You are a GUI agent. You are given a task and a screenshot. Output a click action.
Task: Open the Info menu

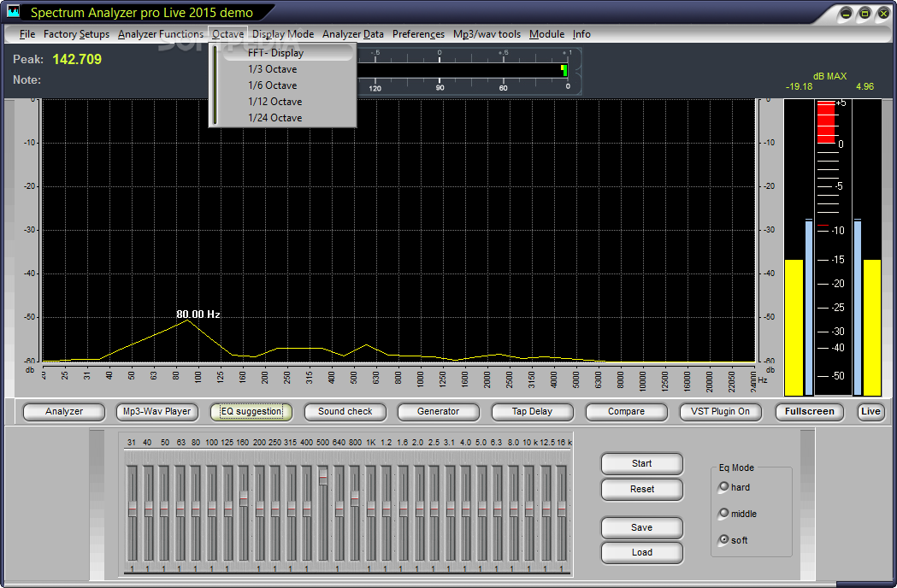581,34
